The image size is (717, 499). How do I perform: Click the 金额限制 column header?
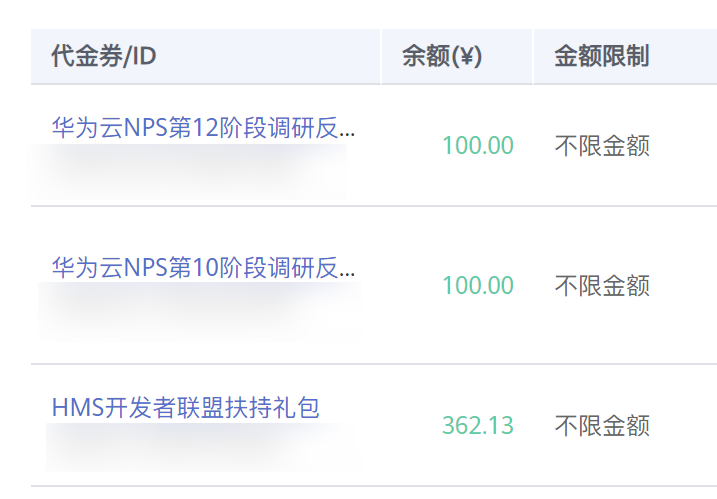pos(602,56)
